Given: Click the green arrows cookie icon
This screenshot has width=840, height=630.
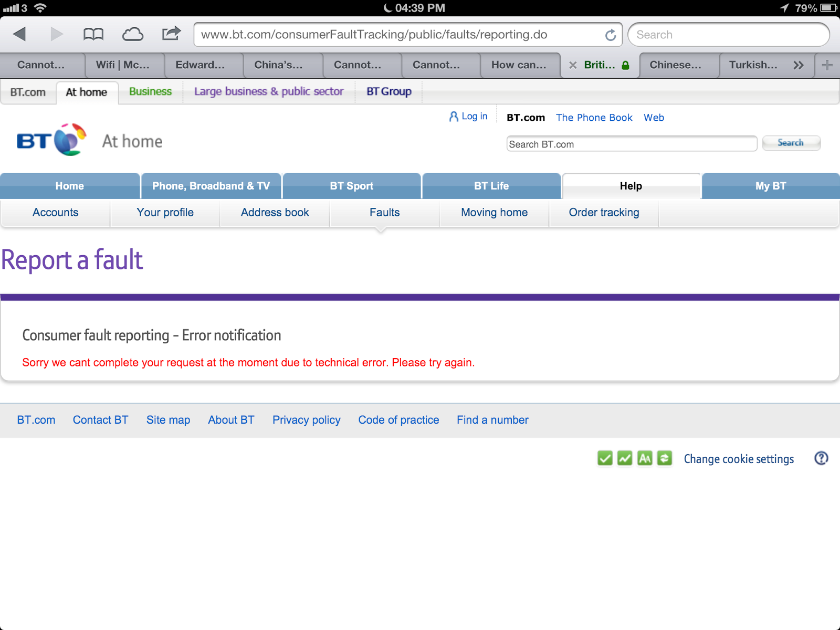Looking at the screenshot, I should pyautogui.click(x=665, y=458).
